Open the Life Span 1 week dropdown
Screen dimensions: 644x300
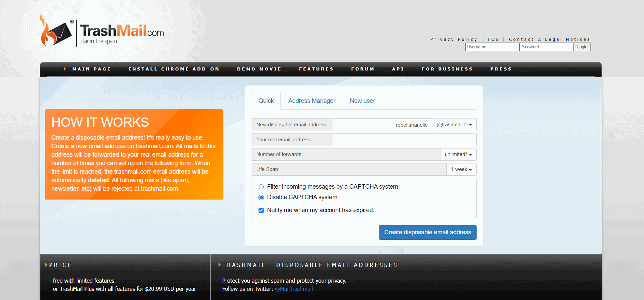click(x=461, y=169)
